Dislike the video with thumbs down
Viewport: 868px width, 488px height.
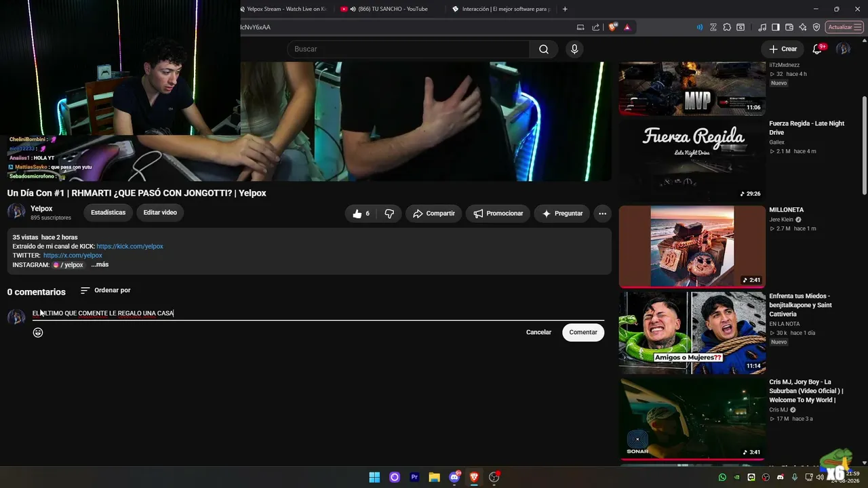click(389, 213)
